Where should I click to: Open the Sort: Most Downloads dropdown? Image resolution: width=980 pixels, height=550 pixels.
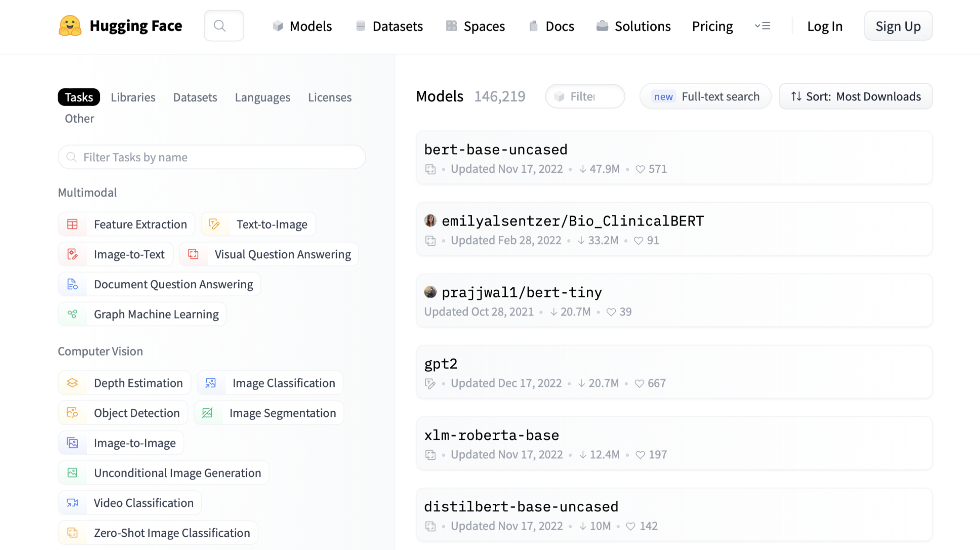coord(855,96)
